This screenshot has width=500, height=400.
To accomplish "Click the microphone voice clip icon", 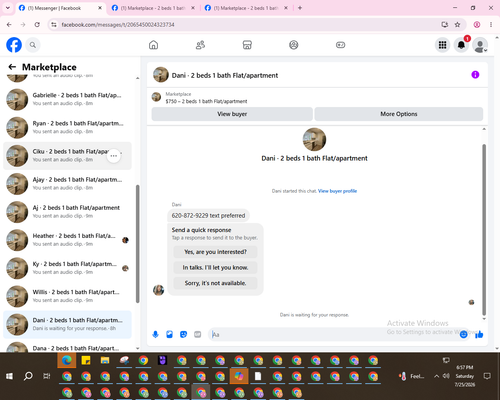I will [x=155, y=334].
